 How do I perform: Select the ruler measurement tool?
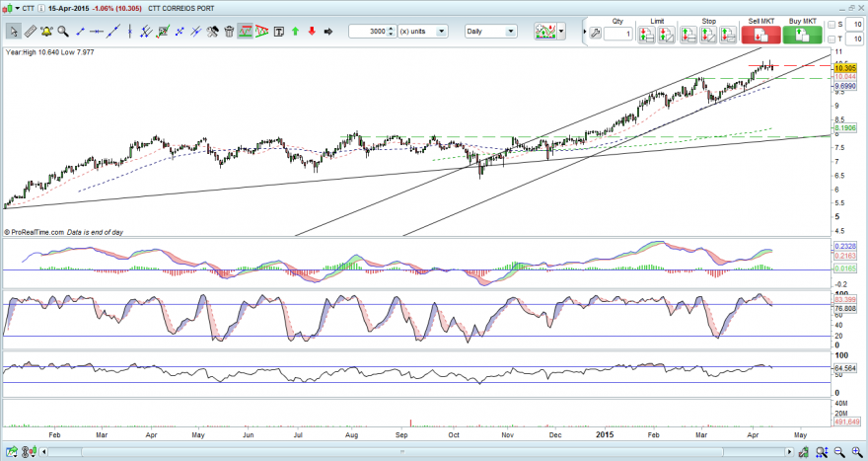31,32
